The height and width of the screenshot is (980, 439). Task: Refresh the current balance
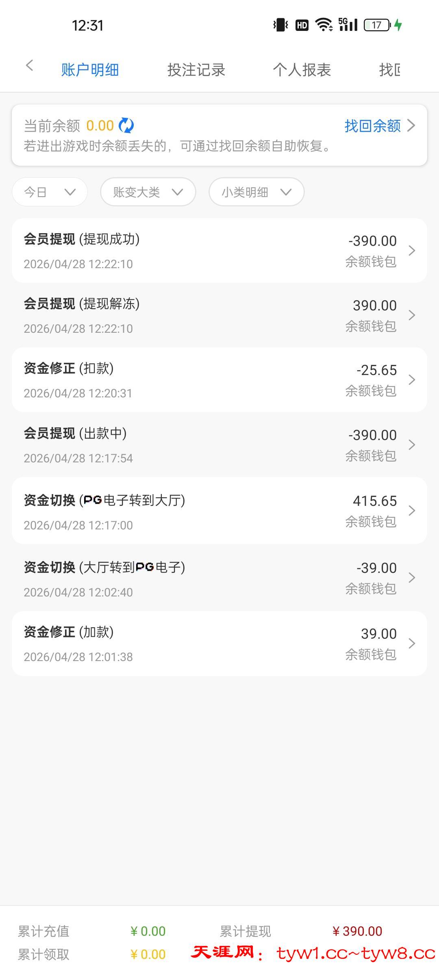click(126, 126)
